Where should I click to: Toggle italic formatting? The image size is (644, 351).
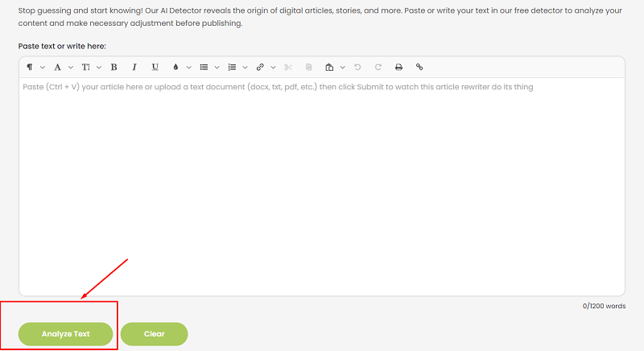(134, 67)
